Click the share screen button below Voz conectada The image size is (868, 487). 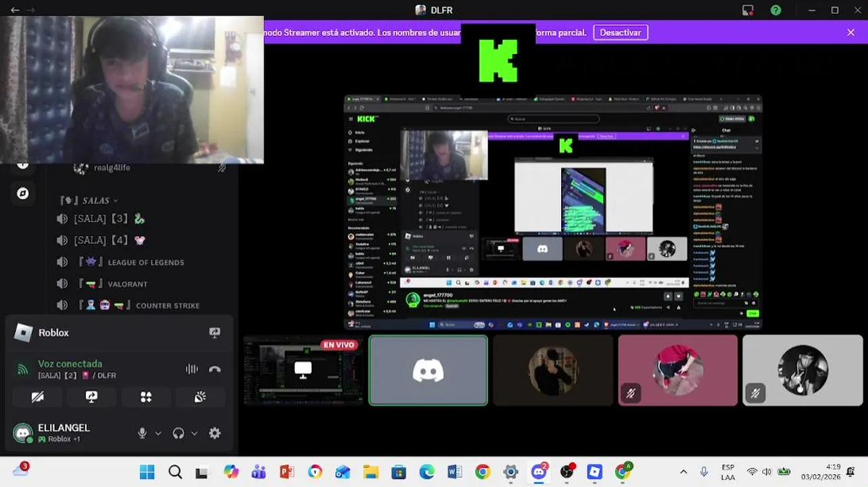point(92,397)
